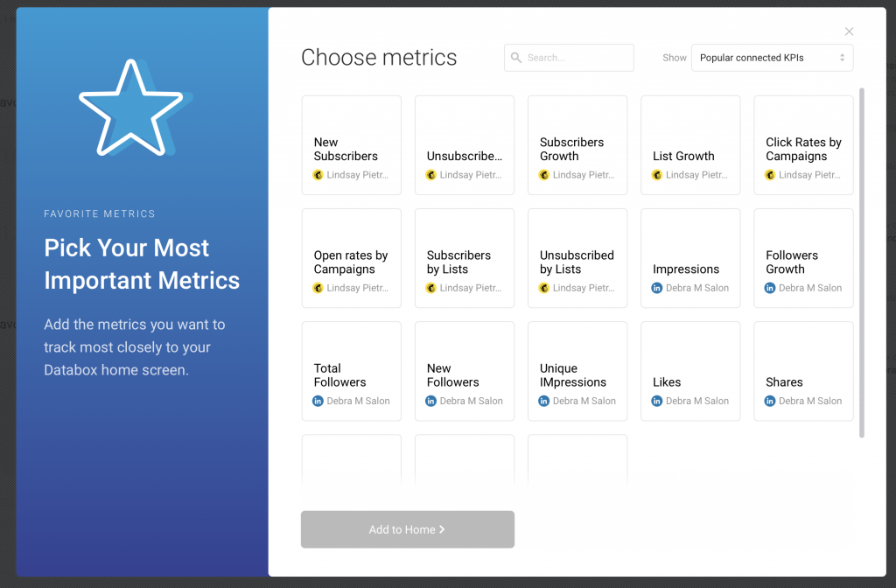This screenshot has height=588, width=896.
Task: Close the Choose metrics dialog
Action: point(849,31)
